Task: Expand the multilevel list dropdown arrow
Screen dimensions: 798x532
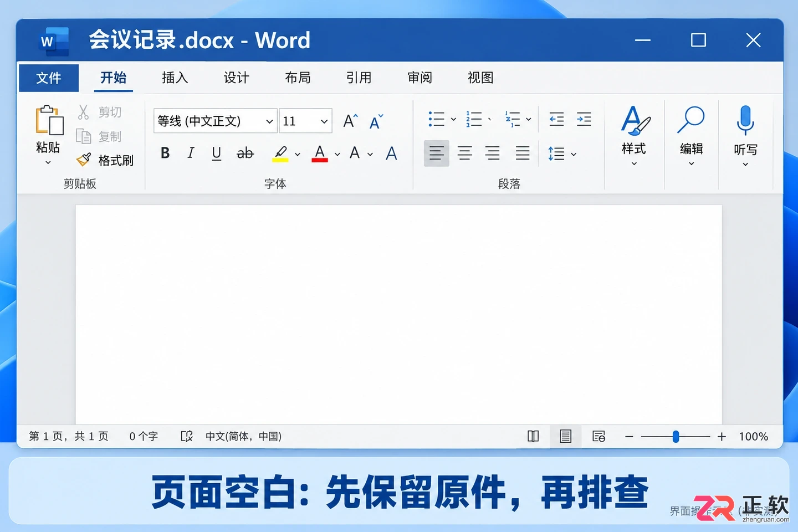Action: [x=529, y=119]
